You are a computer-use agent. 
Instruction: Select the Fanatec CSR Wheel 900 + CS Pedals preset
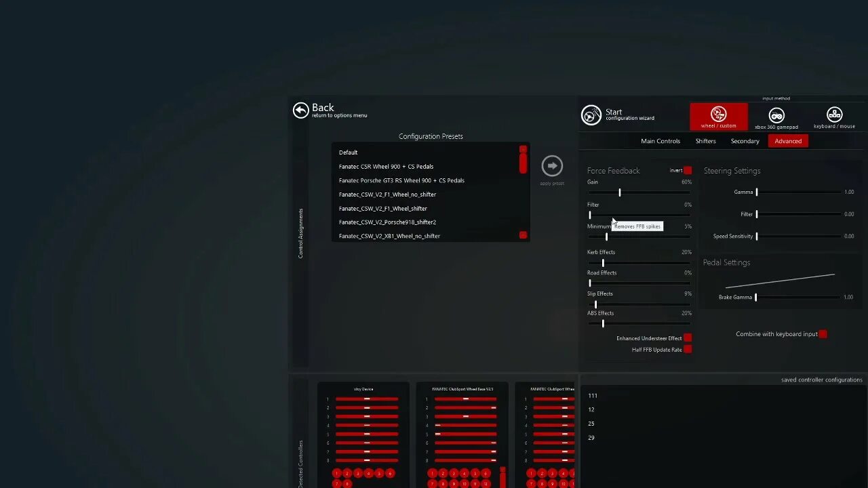pos(386,166)
